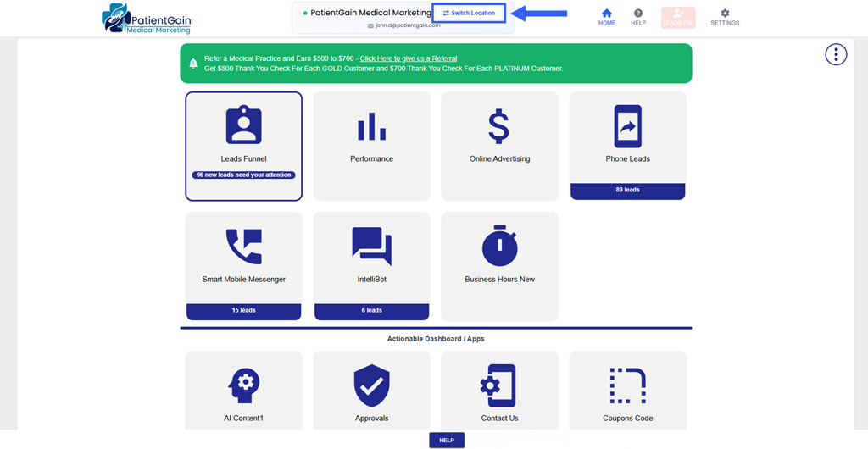Click the 'Contact Us' tile label
Image resolution: width=868 pixels, height=449 pixels.
(x=499, y=418)
